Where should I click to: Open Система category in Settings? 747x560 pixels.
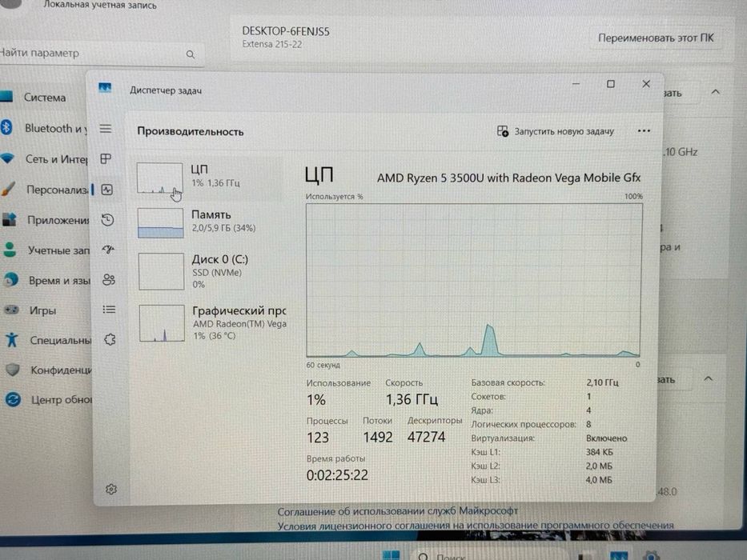[44, 98]
